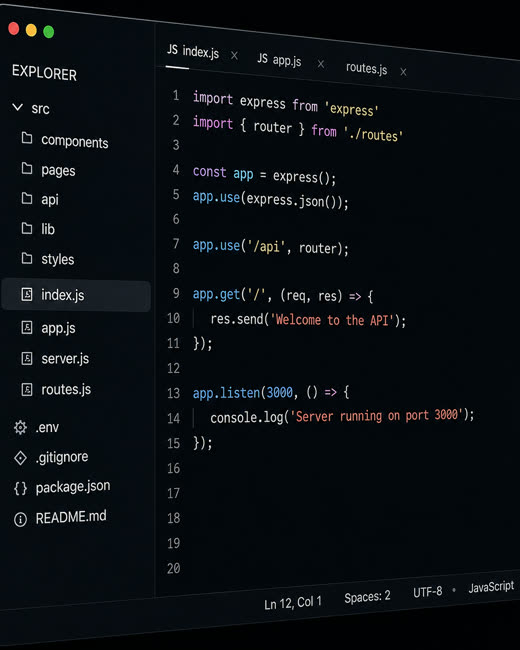520x650 pixels.
Task: Click the Ln 12, Col 1 status indicator
Action: coord(293,603)
